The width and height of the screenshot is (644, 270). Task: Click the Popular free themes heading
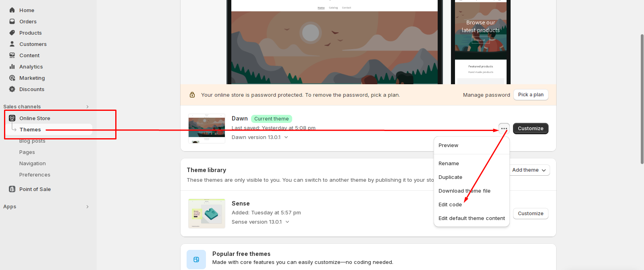point(241,254)
